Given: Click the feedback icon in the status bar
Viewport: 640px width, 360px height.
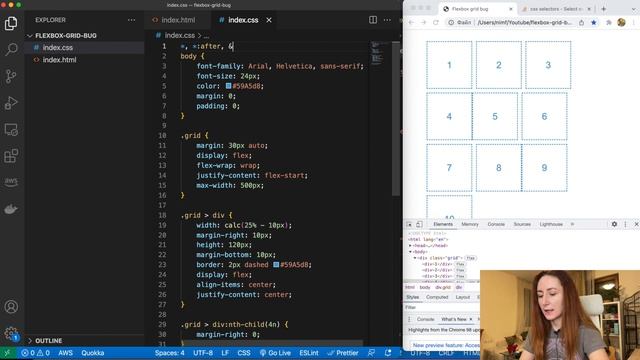Looking at the screenshot, I should point(371,353).
